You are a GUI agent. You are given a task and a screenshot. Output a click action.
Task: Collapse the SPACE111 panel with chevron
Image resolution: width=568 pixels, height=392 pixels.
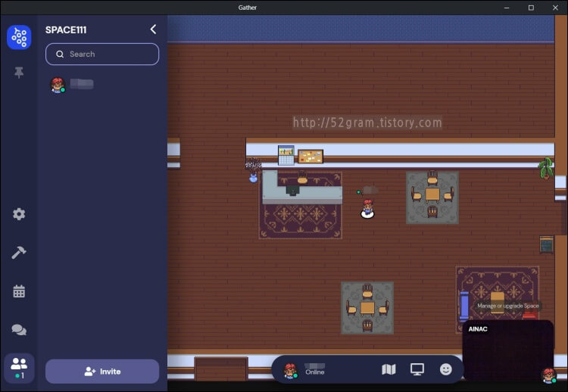coord(153,30)
